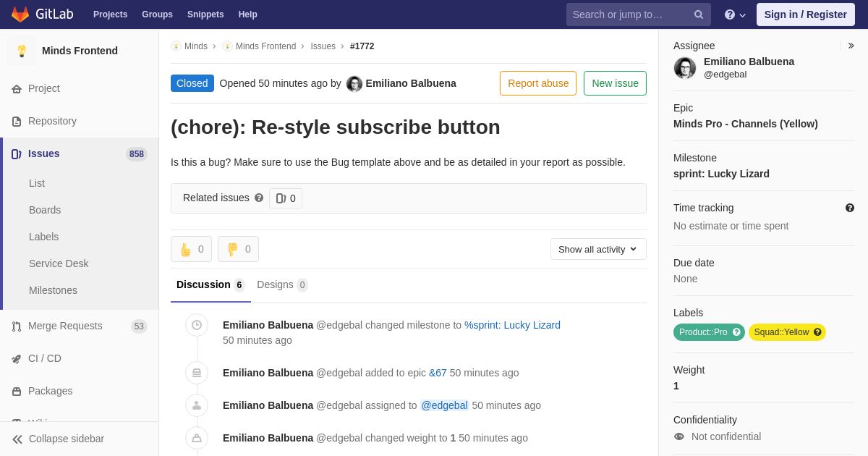Open the sprint: Lucky Lizard milestone in sidebar
The height and width of the screenshot is (456, 868).
pyautogui.click(x=721, y=174)
